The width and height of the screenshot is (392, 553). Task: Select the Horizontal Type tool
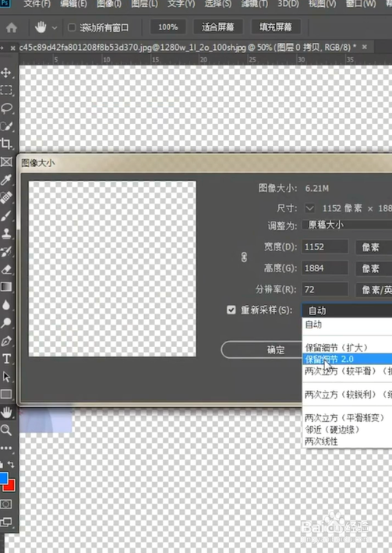tap(6, 359)
